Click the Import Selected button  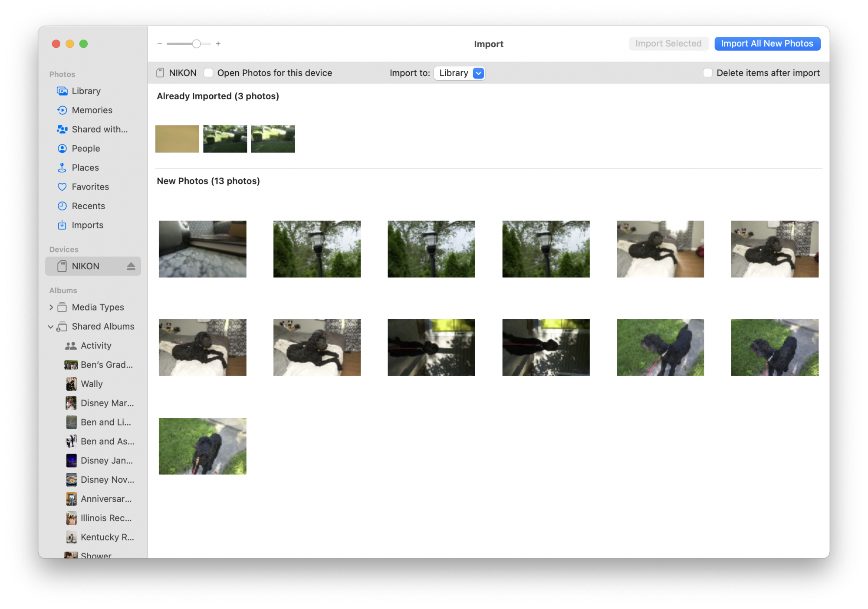668,43
